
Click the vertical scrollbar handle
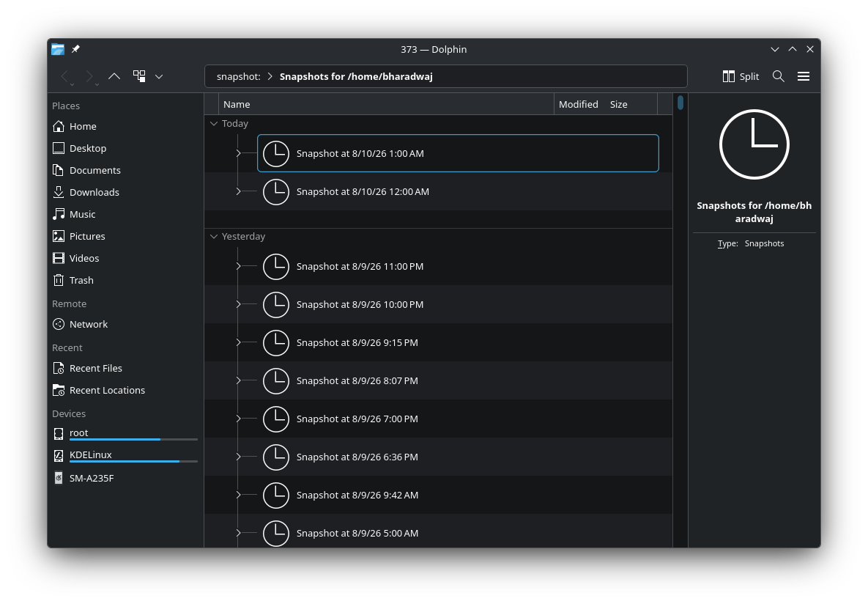(680, 103)
